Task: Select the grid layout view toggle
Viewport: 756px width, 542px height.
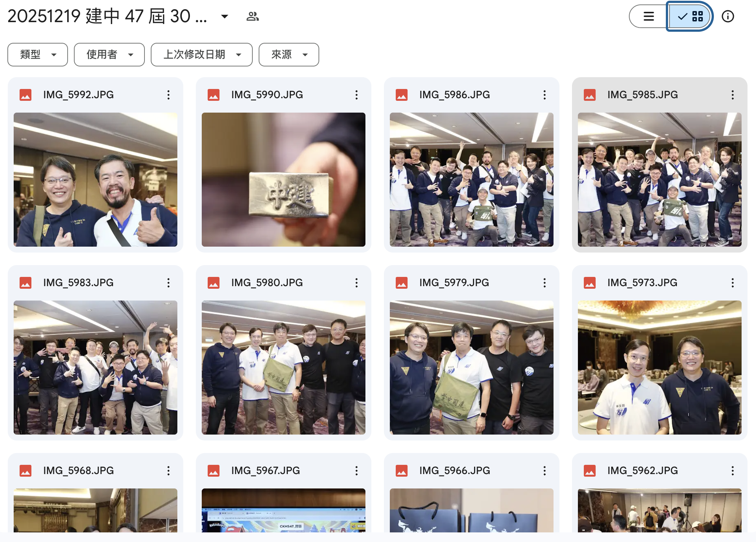Action: point(690,16)
